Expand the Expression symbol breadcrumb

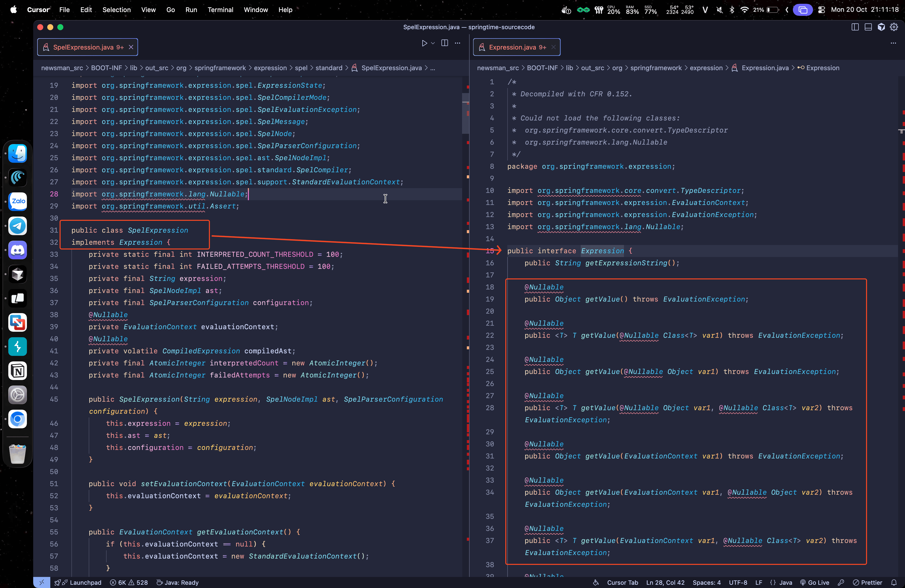click(823, 68)
